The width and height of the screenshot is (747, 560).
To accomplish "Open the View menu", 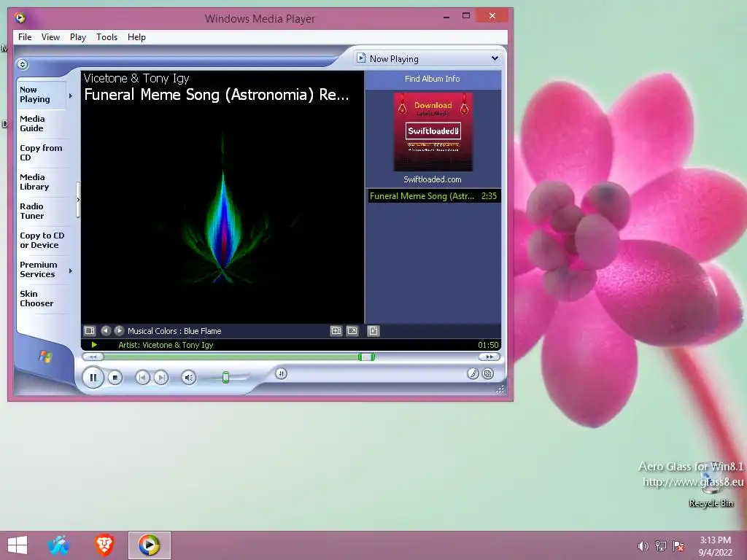I will pos(50,37).
